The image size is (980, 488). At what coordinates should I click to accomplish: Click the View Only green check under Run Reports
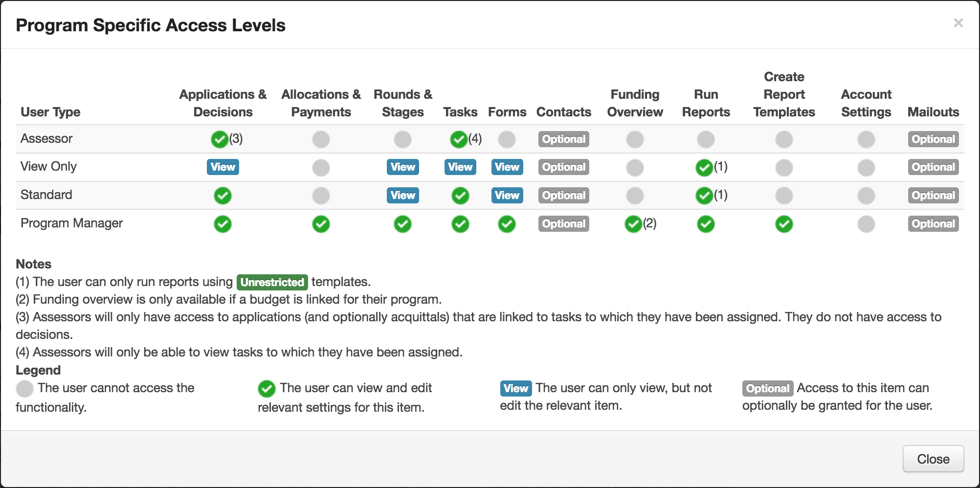(x=704, y=168)
